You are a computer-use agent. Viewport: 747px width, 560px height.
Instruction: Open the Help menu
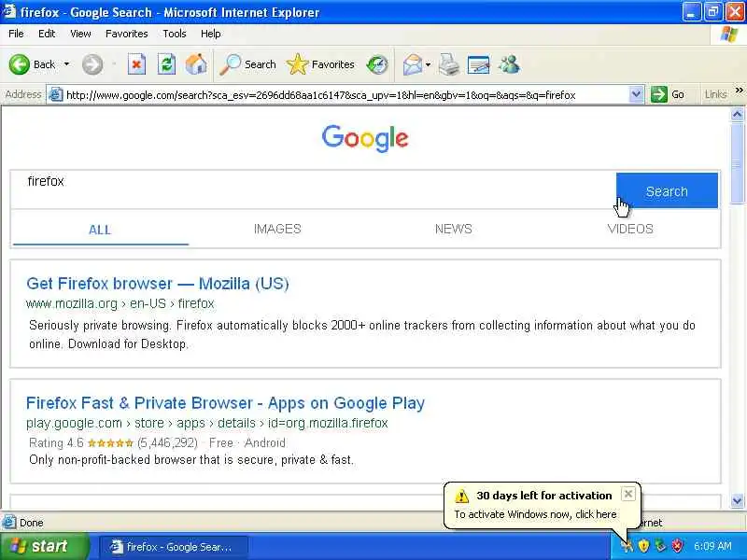(x=210, y=34)
